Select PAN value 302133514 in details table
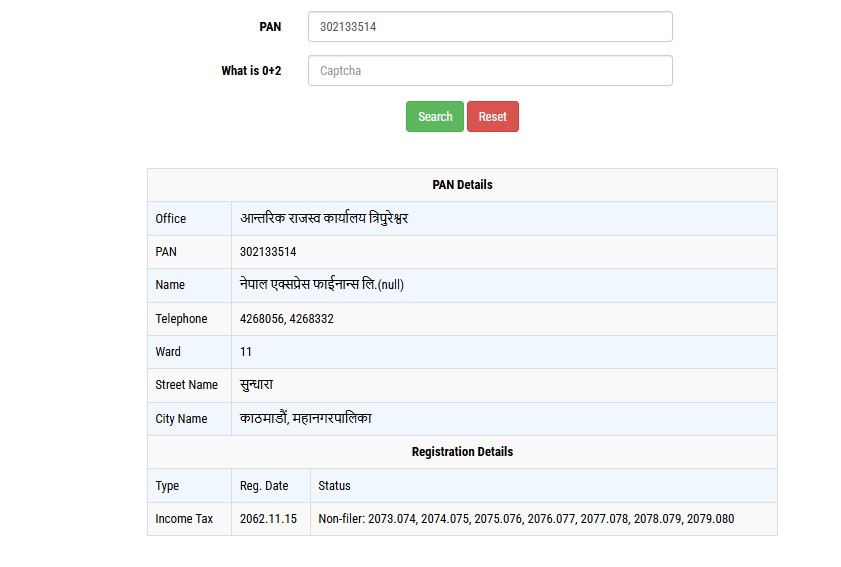Viewport: 841px width, 567px height. click(268, 252)
